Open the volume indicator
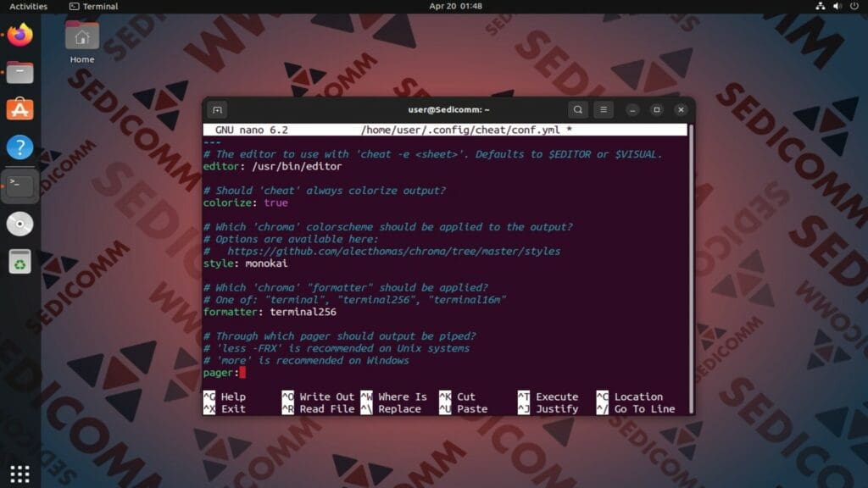The height and width of the screenshot is (488, 868). click(x=837, y=6)
